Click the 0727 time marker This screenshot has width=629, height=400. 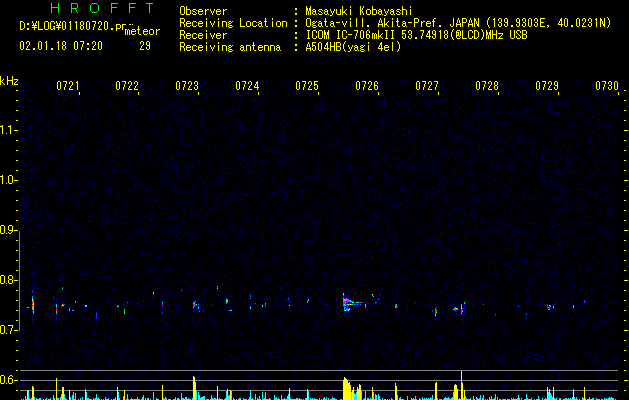coord(427,86)
